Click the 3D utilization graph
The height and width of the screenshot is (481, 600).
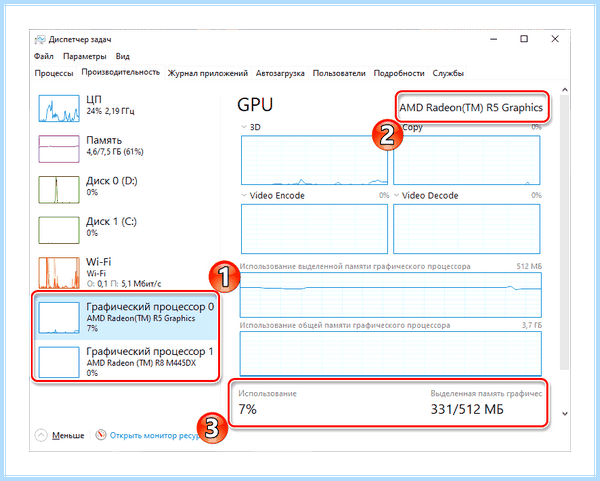[x=314, y=160]
